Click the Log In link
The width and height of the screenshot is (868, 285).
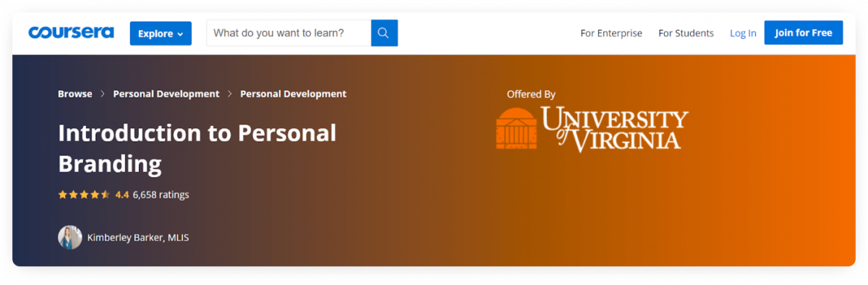(743, 33)
